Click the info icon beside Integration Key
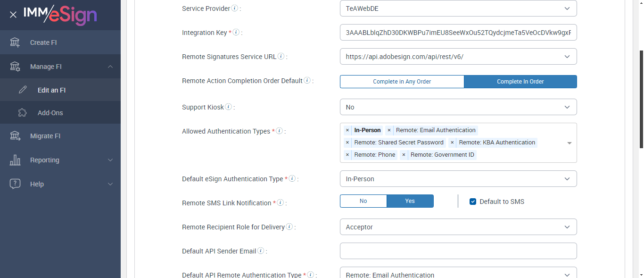The width and height of the screenshot is (644, 278). coord(236,33)
